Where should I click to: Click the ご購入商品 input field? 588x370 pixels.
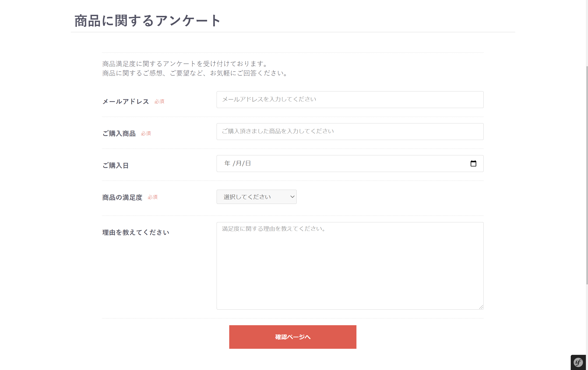tap(350, 132)
